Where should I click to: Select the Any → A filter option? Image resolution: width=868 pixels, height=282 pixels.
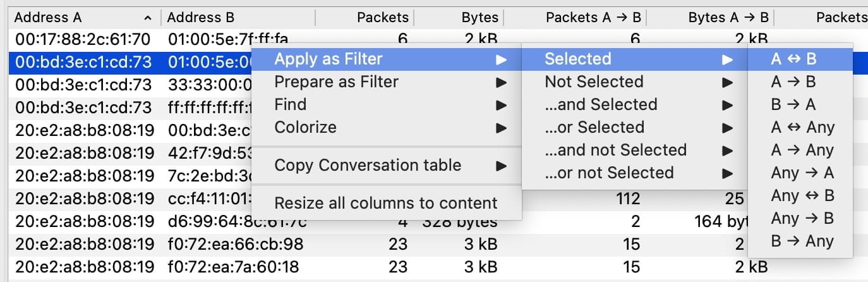click(802, 173)
